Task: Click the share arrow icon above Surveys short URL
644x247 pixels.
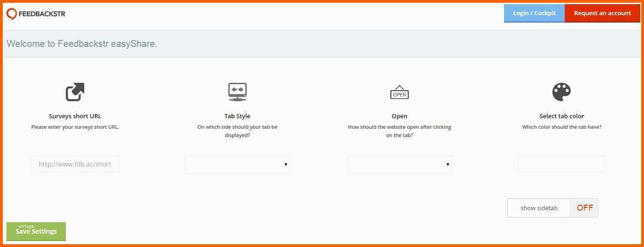Action: pos(75,92)
